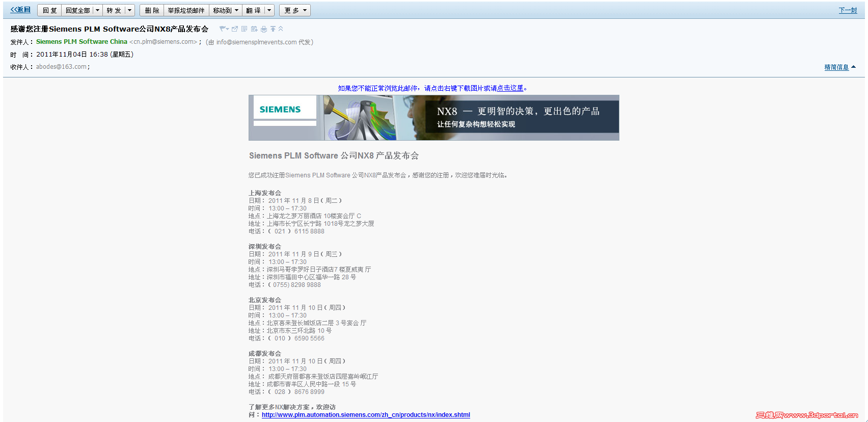Image resolution: width=868 pixels, height=422 pixels.
Task: Click the recipient address abodes@163.com
Action: pyautogui.click(x=61, y=67)
